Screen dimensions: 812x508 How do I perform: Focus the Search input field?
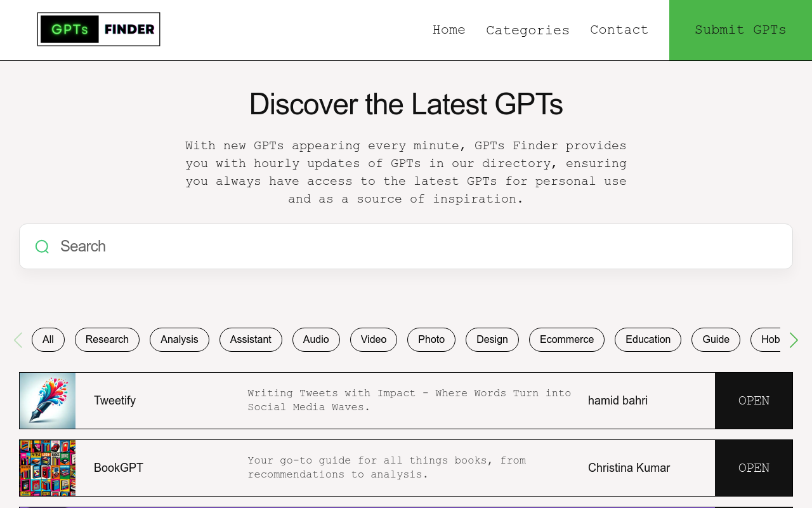click(406, 246)
